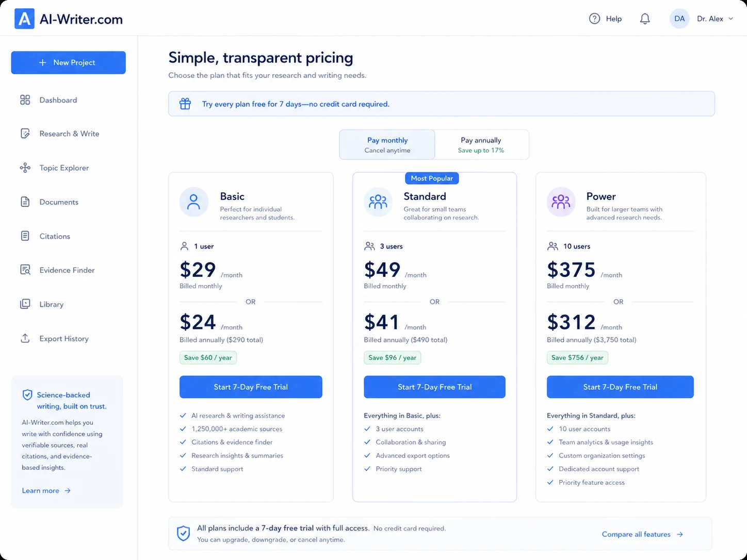
Task: Click 'Billed annually ($490 total)' text
Action: click(x=405, y=340)
